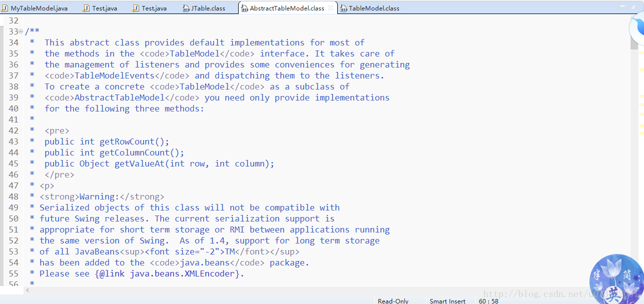Click line number 32 in the gutter
The width and height of the screenshot is (644, 304).
click(14, 20)
